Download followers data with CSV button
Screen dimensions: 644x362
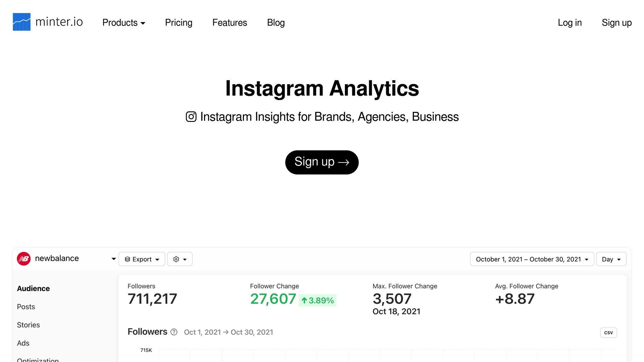click(x=608, y=332)
